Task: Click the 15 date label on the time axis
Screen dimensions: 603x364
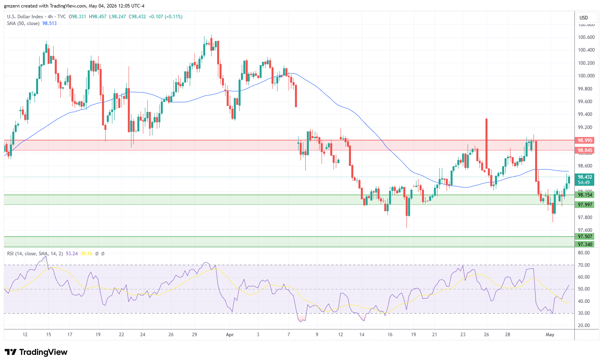Action: click(48, 335)
